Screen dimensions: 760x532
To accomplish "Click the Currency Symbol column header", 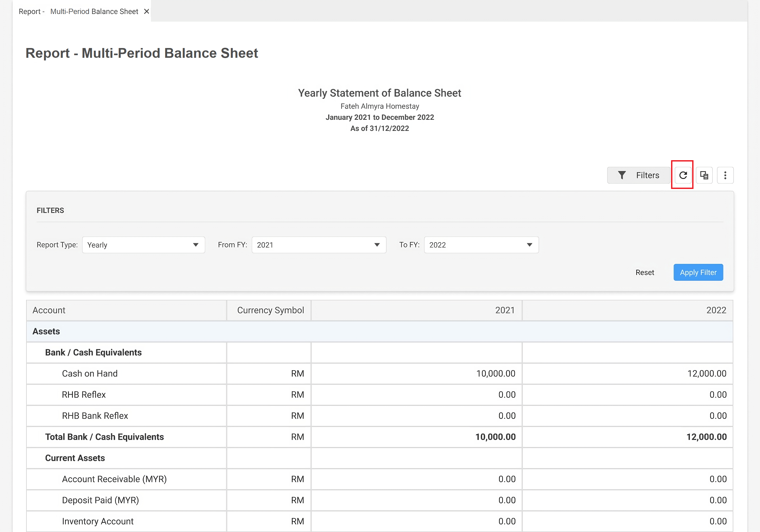I will [x=269, y=310].
